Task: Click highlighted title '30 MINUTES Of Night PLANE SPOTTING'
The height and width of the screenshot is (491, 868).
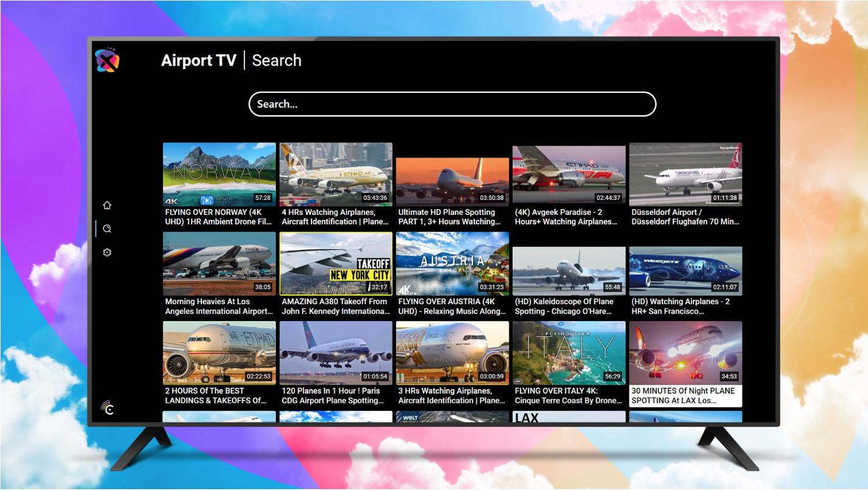Action: tap(685, 396)
